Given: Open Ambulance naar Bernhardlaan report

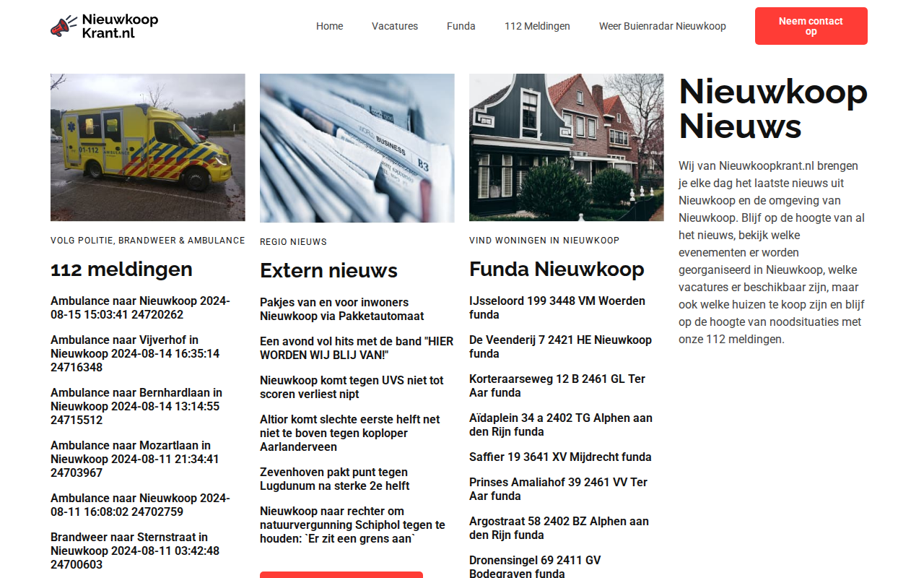Looking at the screenshot, I should pyautogui.click(x=136, y=406).
